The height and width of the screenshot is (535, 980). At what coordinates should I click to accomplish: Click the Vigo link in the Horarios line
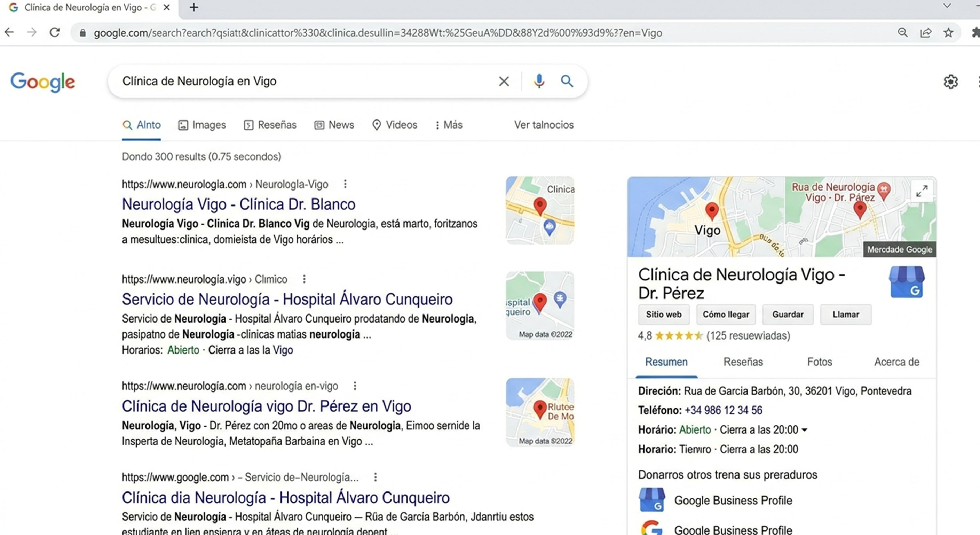[283, 350]
